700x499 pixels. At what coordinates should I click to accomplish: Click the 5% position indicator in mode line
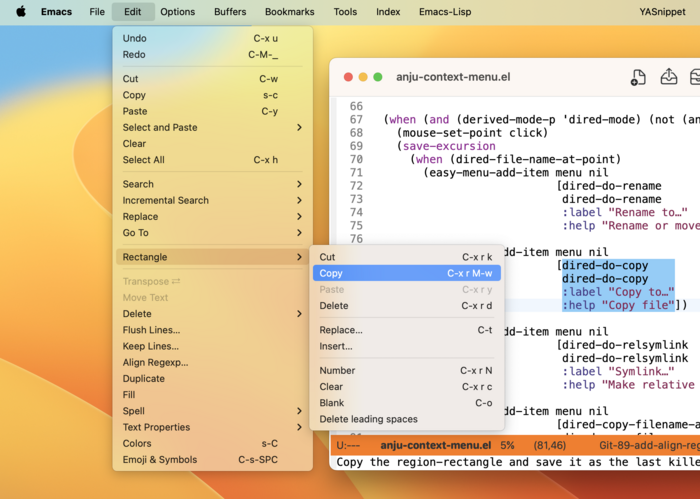507,445
